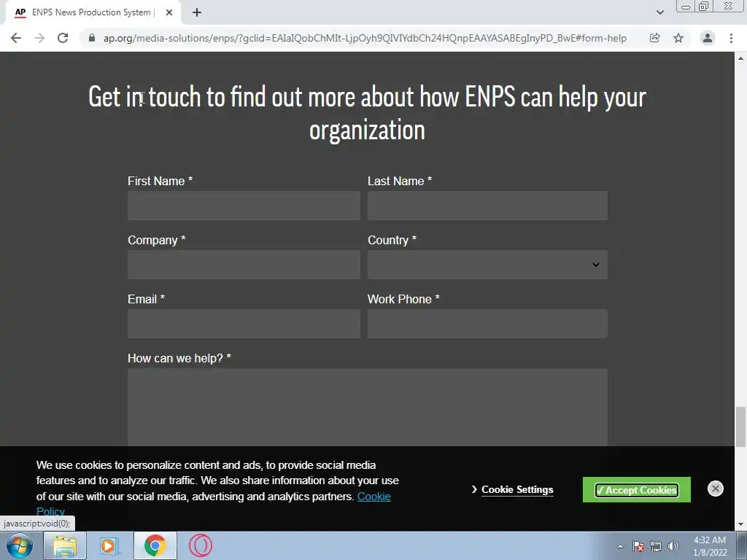
Task: Bookmark this page with the star icon
Action: click(x=678, y=38)
